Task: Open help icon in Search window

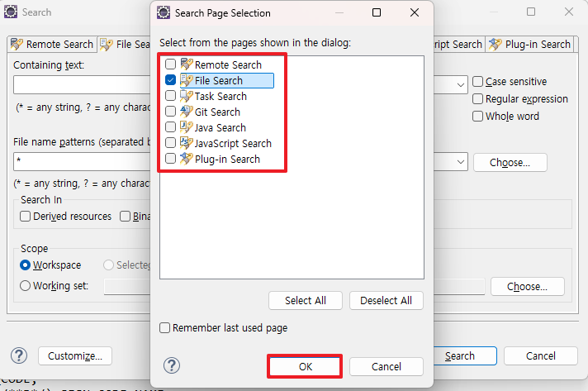Action: (x=19, y=355)
